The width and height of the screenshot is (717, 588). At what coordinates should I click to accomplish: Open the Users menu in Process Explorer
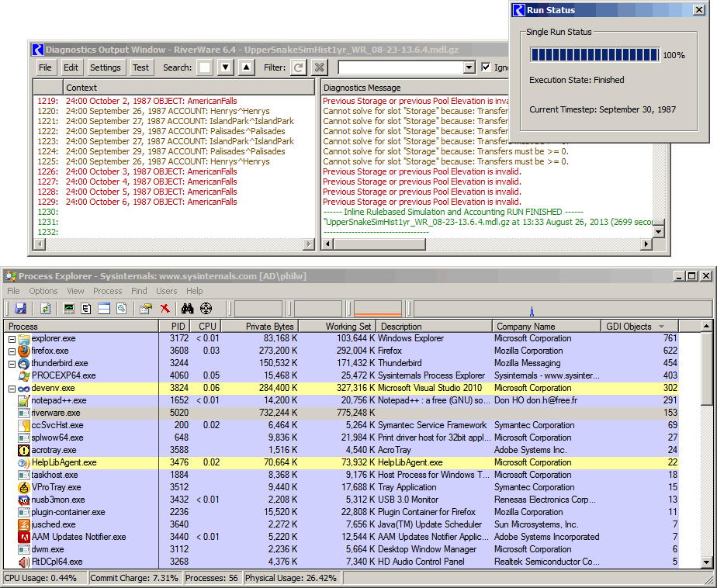pos(166,291)
